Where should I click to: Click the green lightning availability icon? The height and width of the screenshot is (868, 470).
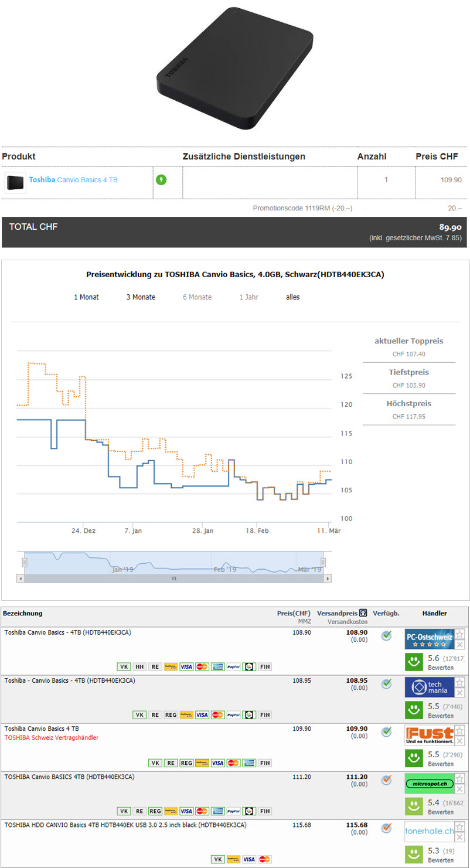click(161, 180)
